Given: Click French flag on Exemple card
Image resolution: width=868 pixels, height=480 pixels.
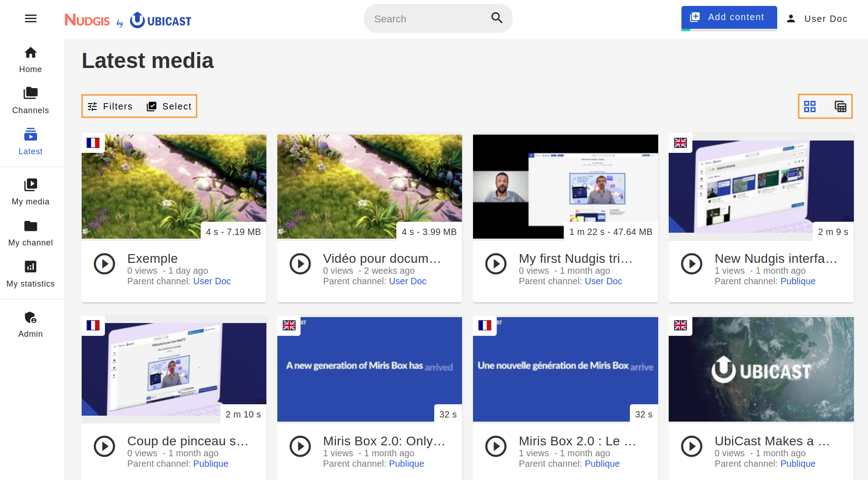Looking at the screenshot, I should tap(93, 143).
